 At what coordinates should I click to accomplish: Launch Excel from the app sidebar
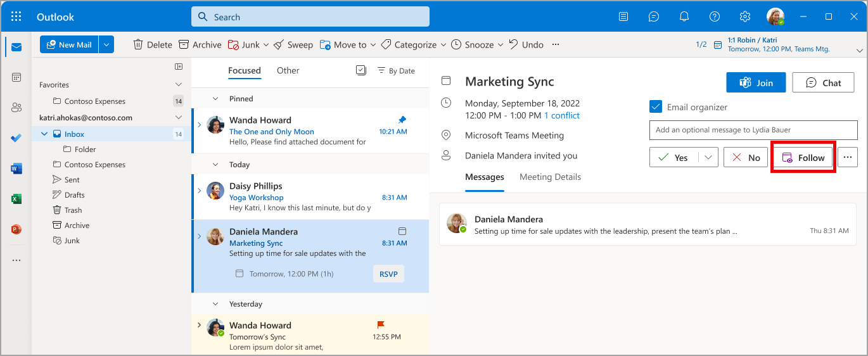coord(16,199)
